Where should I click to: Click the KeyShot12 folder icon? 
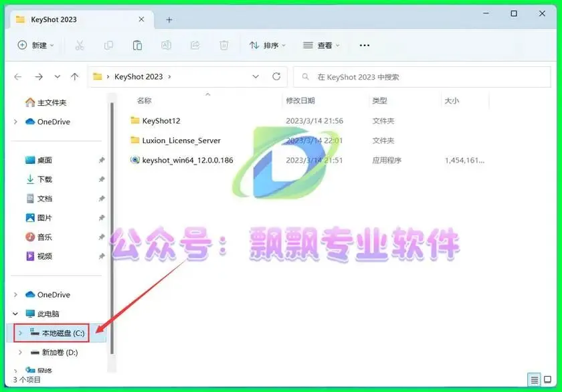click(x=134, y=120)
